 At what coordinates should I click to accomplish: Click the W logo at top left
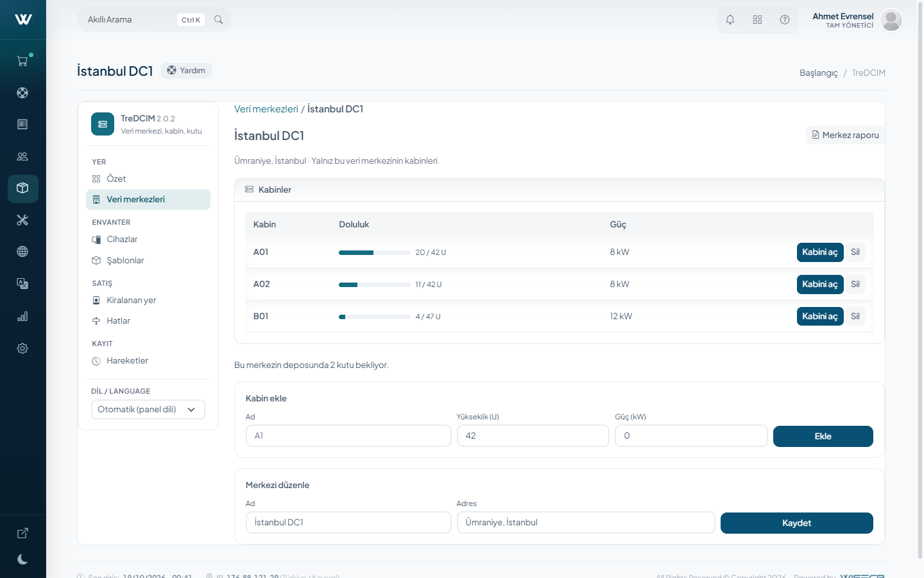click(x=23, y=19)
